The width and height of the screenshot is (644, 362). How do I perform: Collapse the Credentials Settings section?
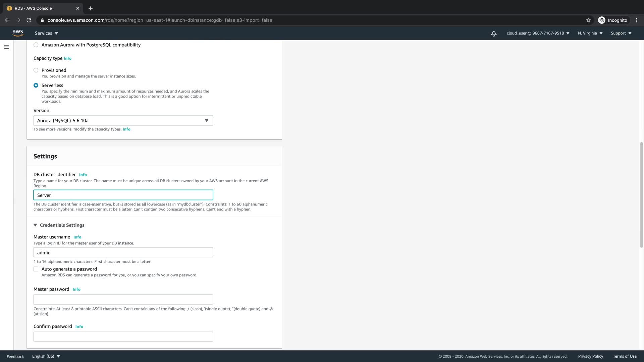click(x=35, y=225)
